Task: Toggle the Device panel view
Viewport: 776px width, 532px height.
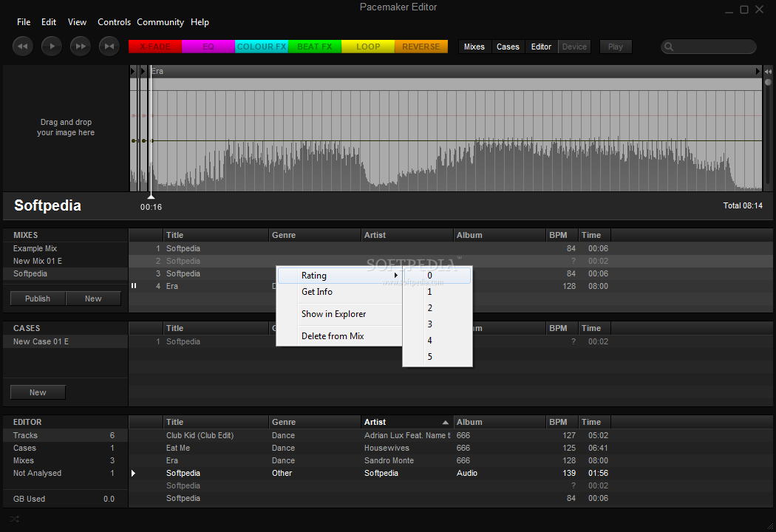Action: pyautogui.click(x=574, y=47)
